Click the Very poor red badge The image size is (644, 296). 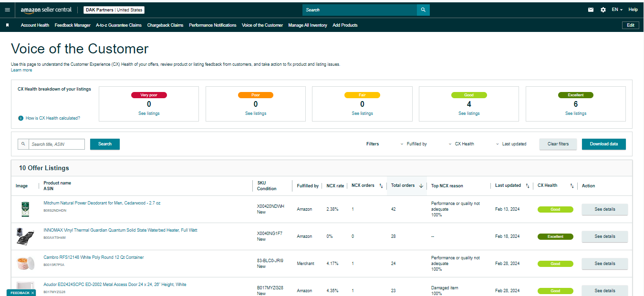coord(149,95)
